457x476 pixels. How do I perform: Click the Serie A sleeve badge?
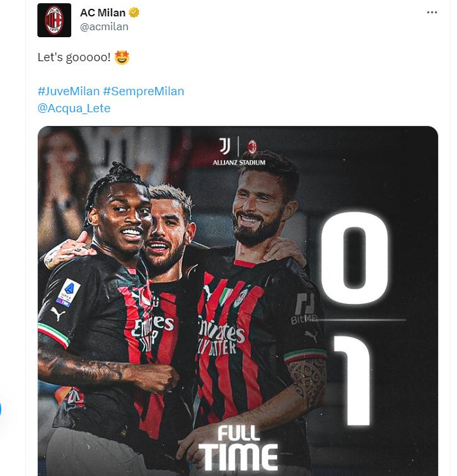69,293
